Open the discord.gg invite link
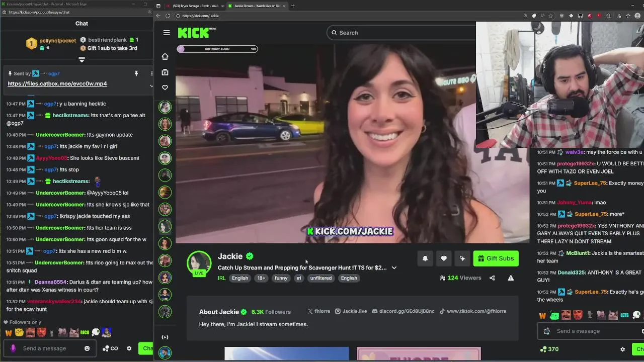The width and height of the screenshot is (644, 362). (403, 311)
